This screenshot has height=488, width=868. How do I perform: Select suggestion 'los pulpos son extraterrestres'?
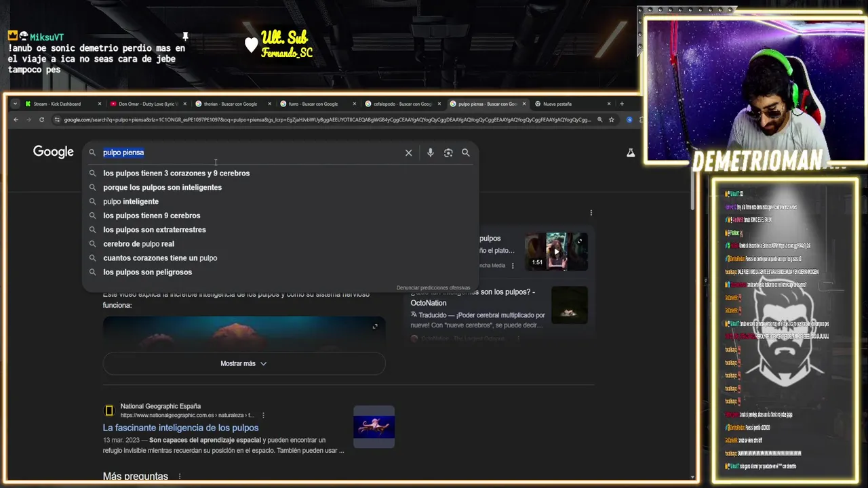click(155, 230)
